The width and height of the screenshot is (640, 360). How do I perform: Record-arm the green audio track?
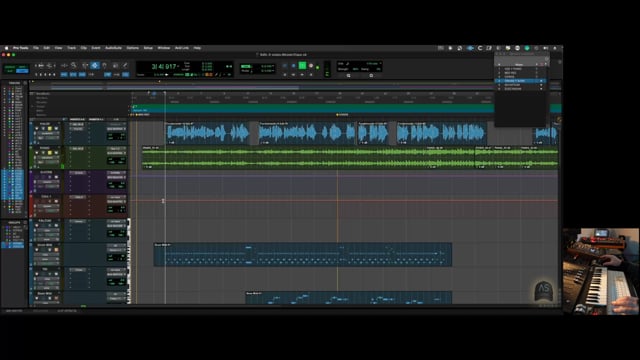pos(36,153)
